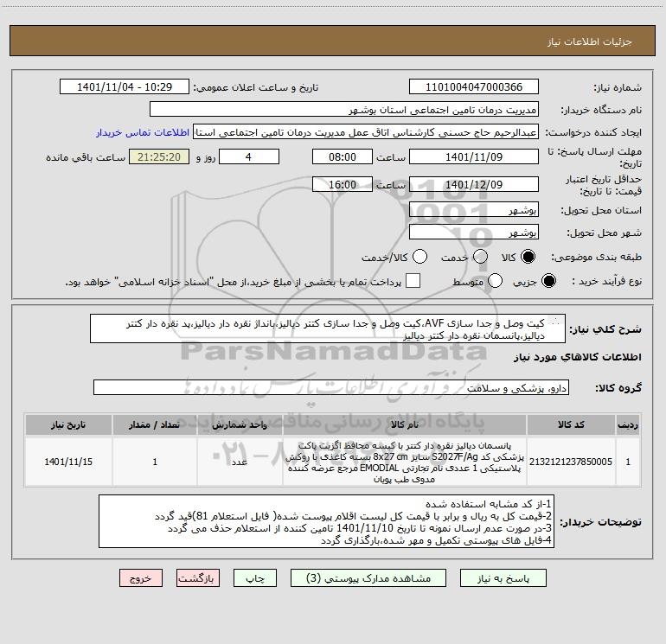Click product code 2132121237850005
The image size is (666, 644).
(x=571, y=462)
